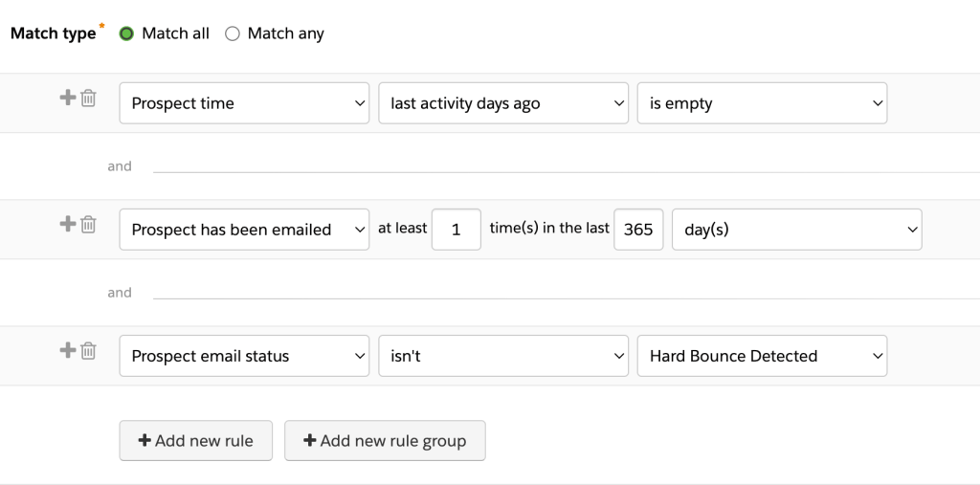Open the Hard Bounce Detected dropdown
980x485 pixels.
click(762, 356)
